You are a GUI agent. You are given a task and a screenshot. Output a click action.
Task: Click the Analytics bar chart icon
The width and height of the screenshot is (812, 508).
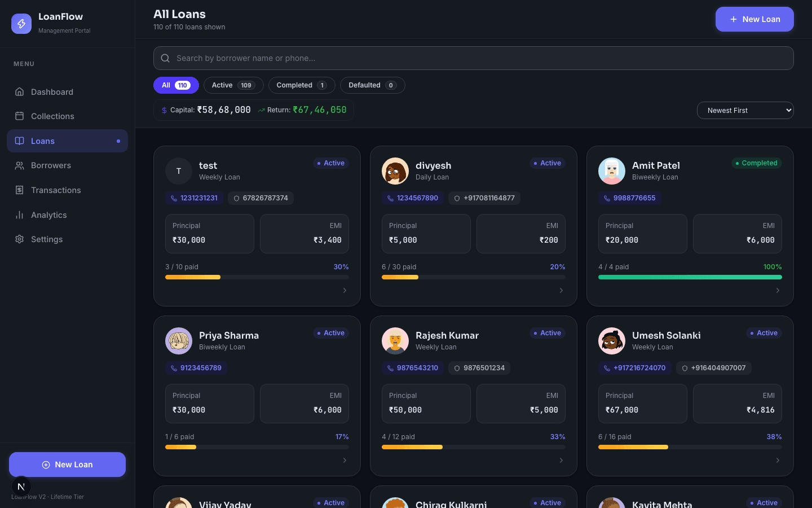click(x=19, y=215)
